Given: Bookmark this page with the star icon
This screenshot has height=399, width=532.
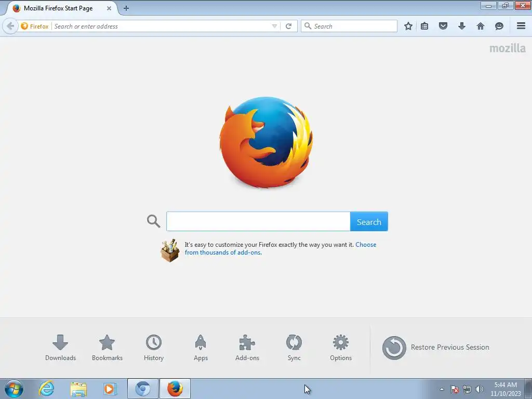Looking at the screenshot, I should click(x=408, y=26).
